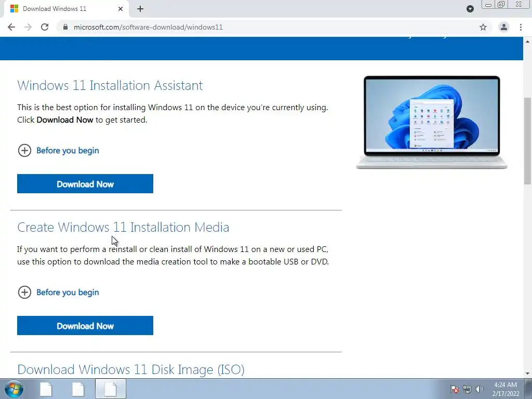This screenshot has width=532, height=399.
Task: Click the tab search dropdown circle icon
Action: click(x=470, y=9)
